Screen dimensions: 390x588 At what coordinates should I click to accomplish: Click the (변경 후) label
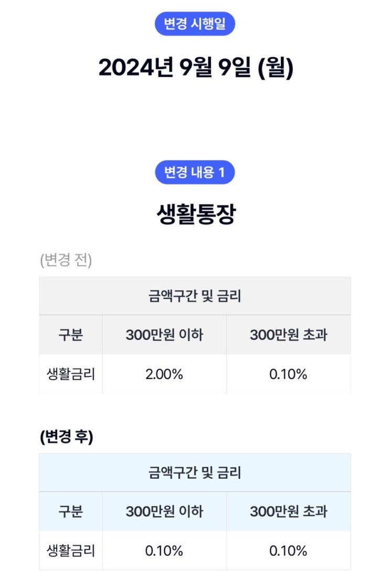[x=66, y=436]
